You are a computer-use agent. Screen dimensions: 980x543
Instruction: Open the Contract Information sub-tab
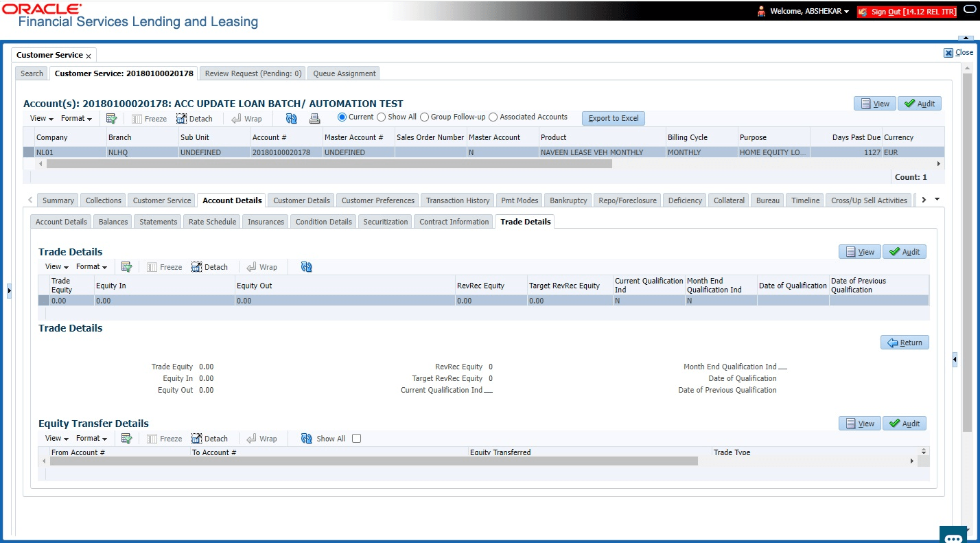click(x=454, y=222)
